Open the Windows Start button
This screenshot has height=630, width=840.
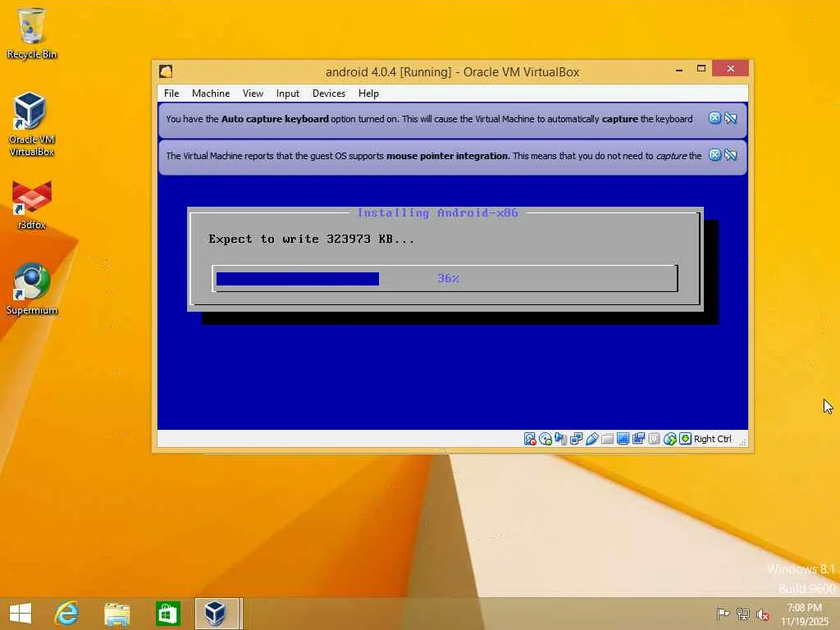pyautogui.click(x=21, y=614)
